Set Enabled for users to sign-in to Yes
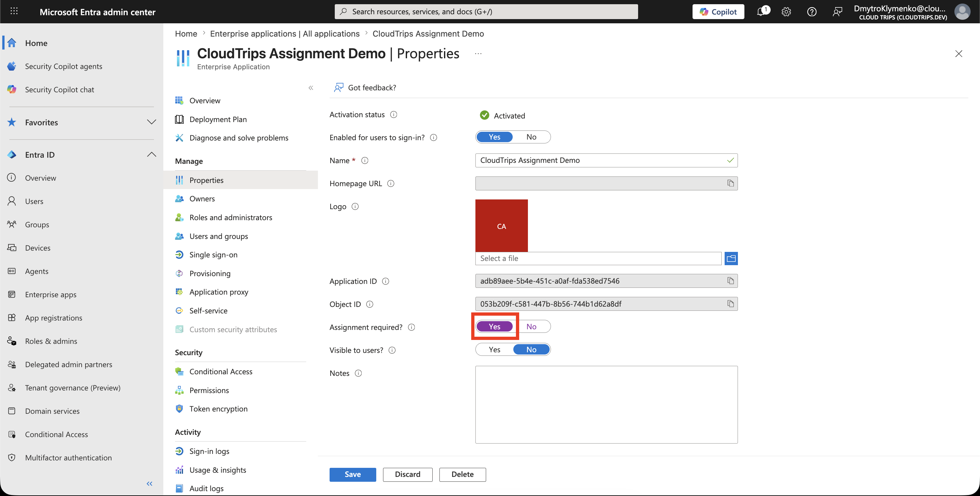The image size is (980, 496). click(494, 137)
